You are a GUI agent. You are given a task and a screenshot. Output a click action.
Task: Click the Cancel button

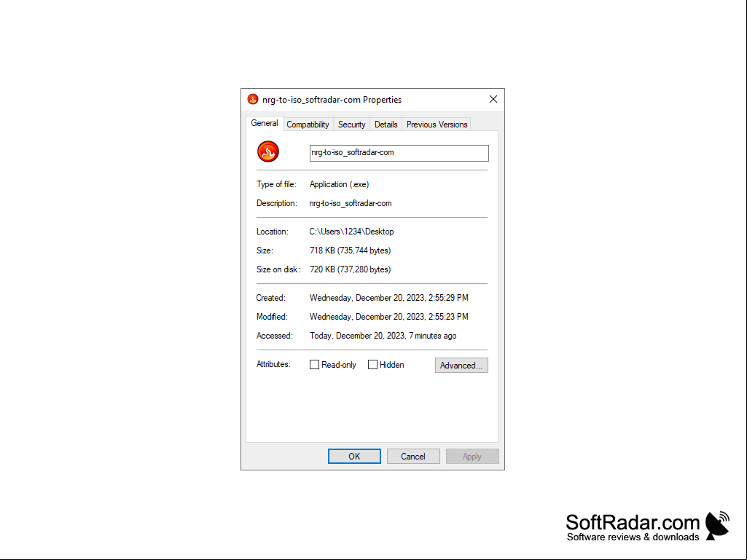413,456
